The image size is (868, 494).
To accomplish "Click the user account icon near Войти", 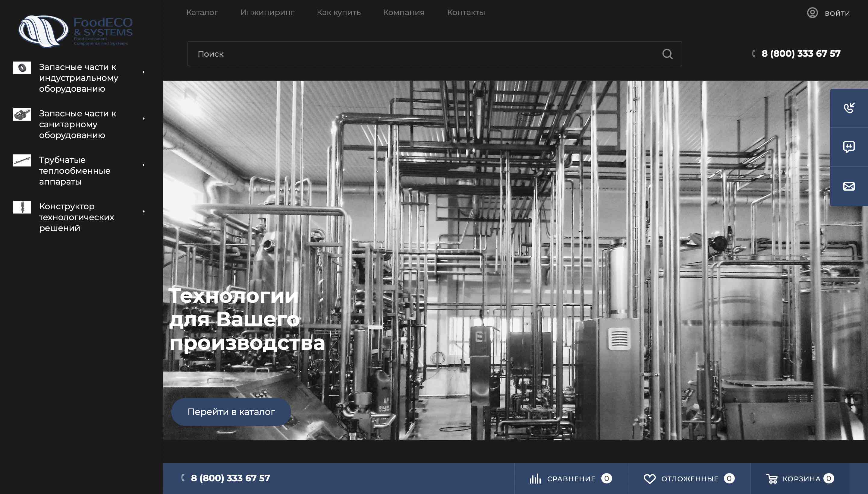I will 812,13.
